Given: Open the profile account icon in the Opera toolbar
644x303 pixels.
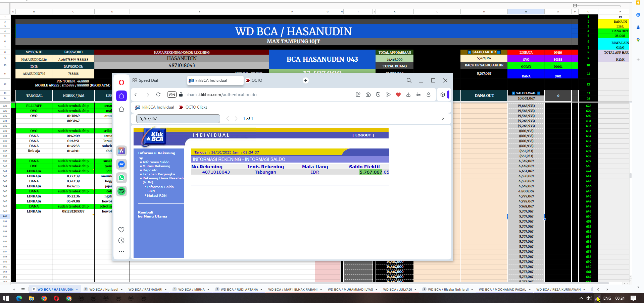Looking at the screenshot, I should coord(429,95).
